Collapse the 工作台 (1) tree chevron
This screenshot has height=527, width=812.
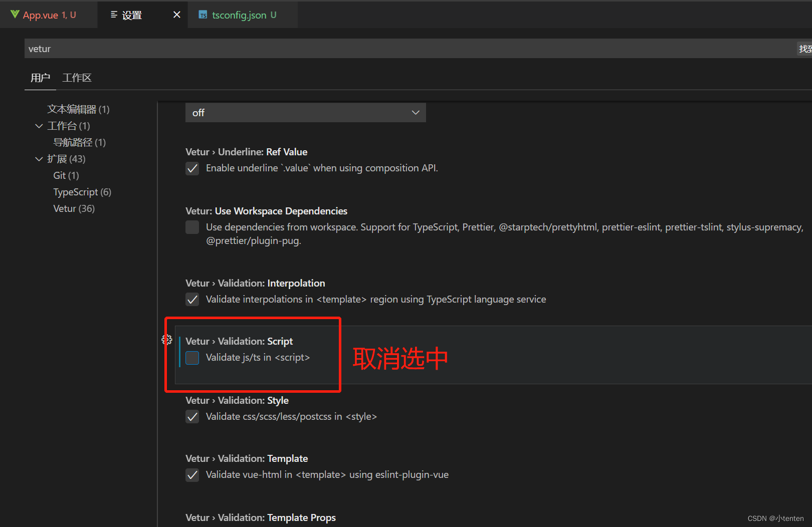click(x=39, y=126)
